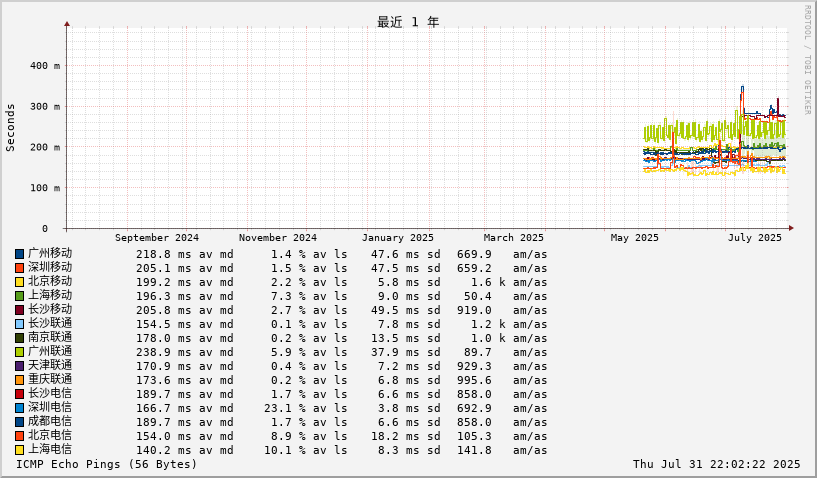Click the 北京电信 legend label
The image size is (817, 478).
pos(50,436)
